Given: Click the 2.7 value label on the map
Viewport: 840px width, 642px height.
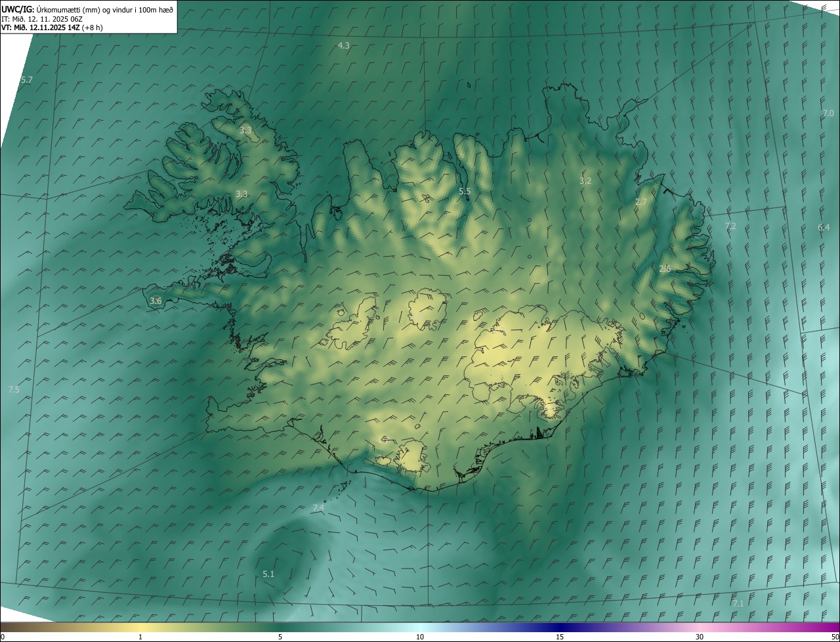Looking at the screenshot, I should pos(641,202).
